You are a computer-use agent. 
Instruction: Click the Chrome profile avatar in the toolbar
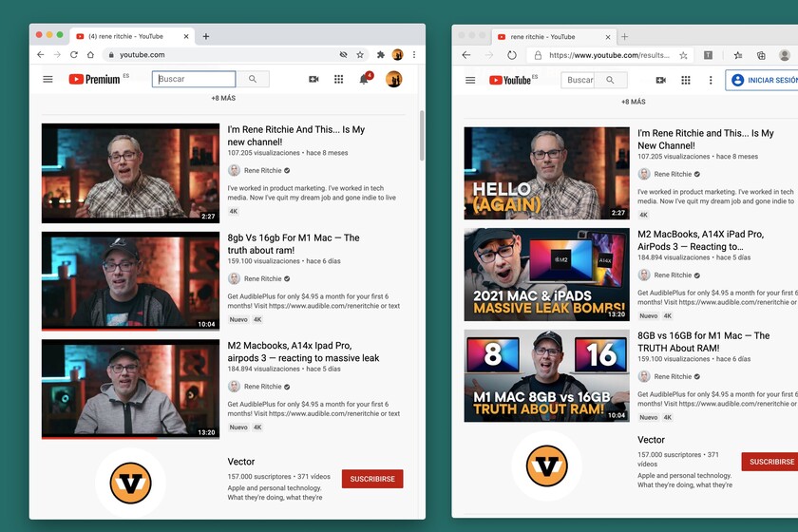(397, 54)
